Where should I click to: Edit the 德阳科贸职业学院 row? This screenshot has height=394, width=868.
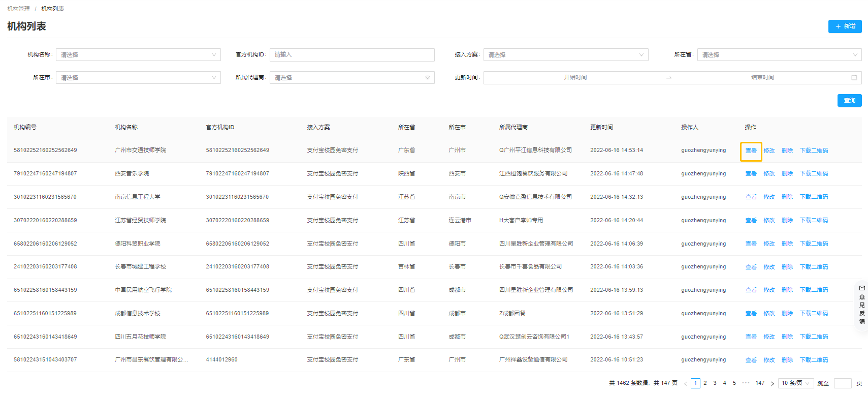[769, 244]
